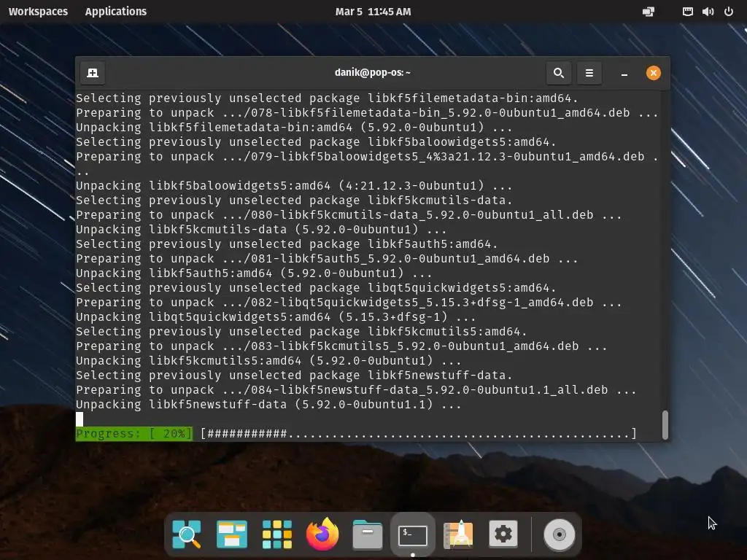Image resolution: width=747 pixels, height=560 pixels.
Task: Open Pop!_Shop rocket icon in dock
Action: 458,534
